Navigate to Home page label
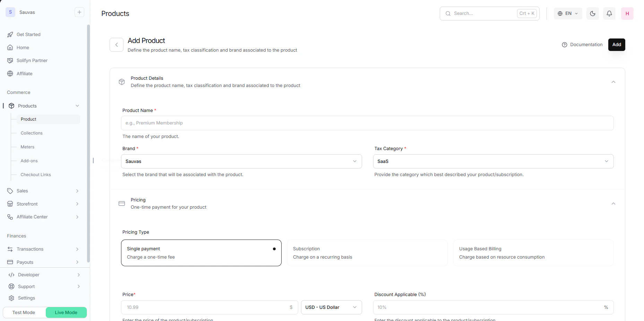 (23, 47)
